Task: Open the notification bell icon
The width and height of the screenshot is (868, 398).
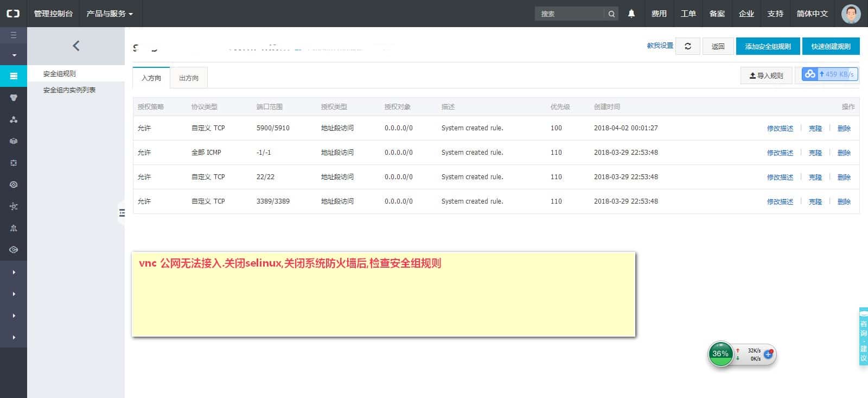Action: (x=631, y=14)
